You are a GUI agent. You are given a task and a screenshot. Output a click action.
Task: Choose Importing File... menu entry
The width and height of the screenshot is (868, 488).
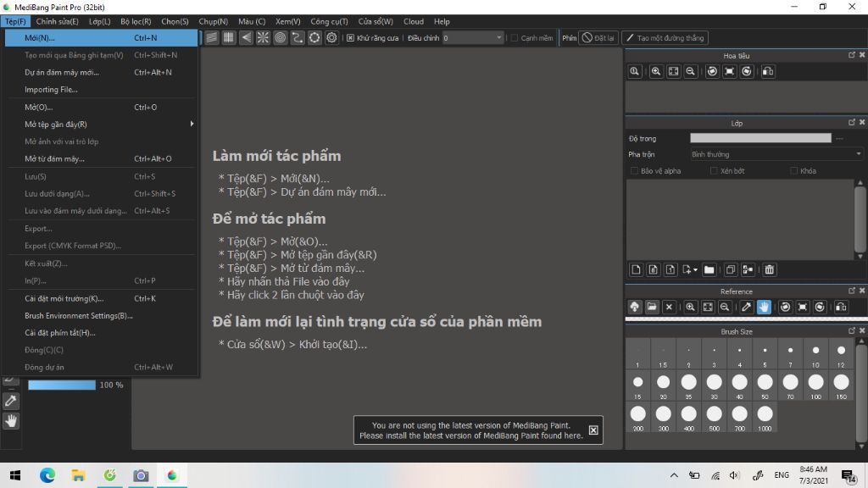coord(102,89)
